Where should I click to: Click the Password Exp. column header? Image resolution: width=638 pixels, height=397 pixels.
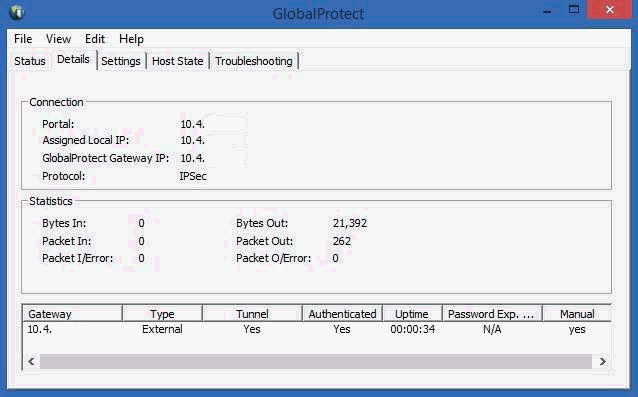click(492, 314)
